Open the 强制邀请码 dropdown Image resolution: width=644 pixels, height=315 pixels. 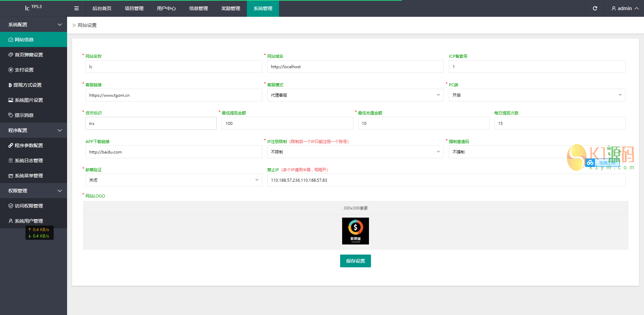tap(537, 152)
